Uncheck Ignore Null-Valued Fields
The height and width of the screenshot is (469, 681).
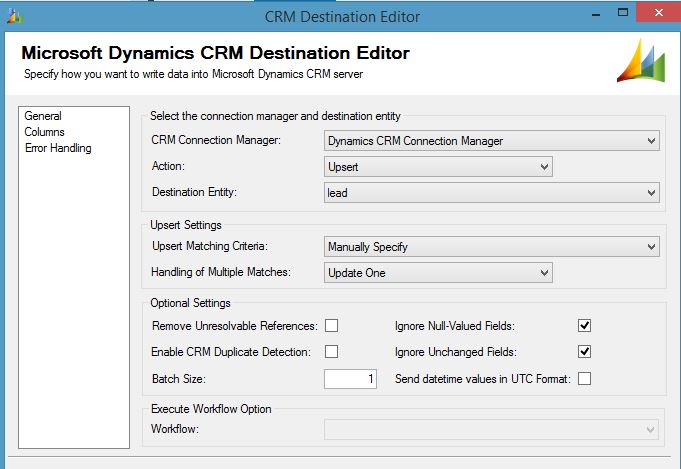(x=585, y=326)
